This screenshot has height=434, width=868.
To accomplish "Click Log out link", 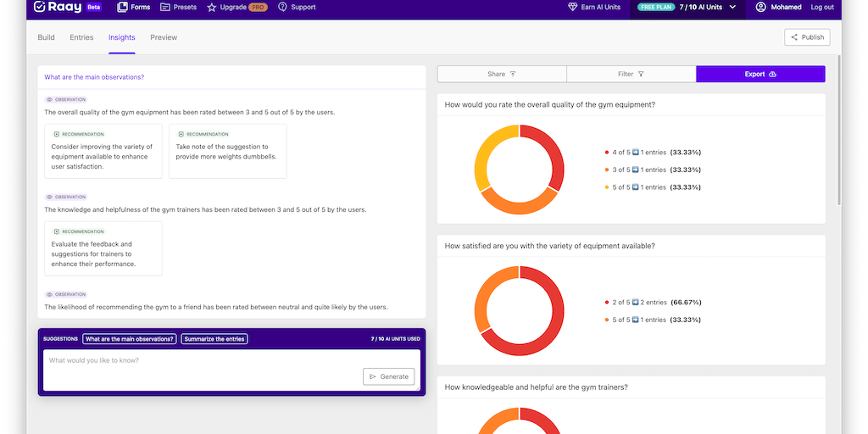I will click(822, 8).
